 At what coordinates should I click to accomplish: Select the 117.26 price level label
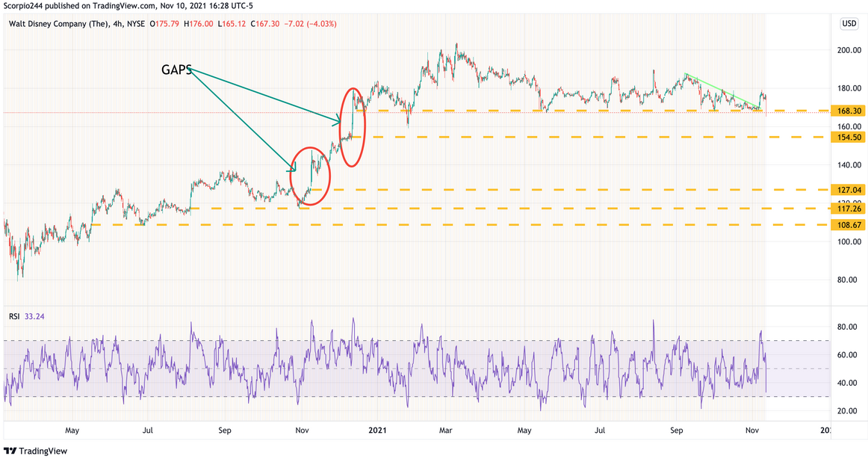(848, 208)
